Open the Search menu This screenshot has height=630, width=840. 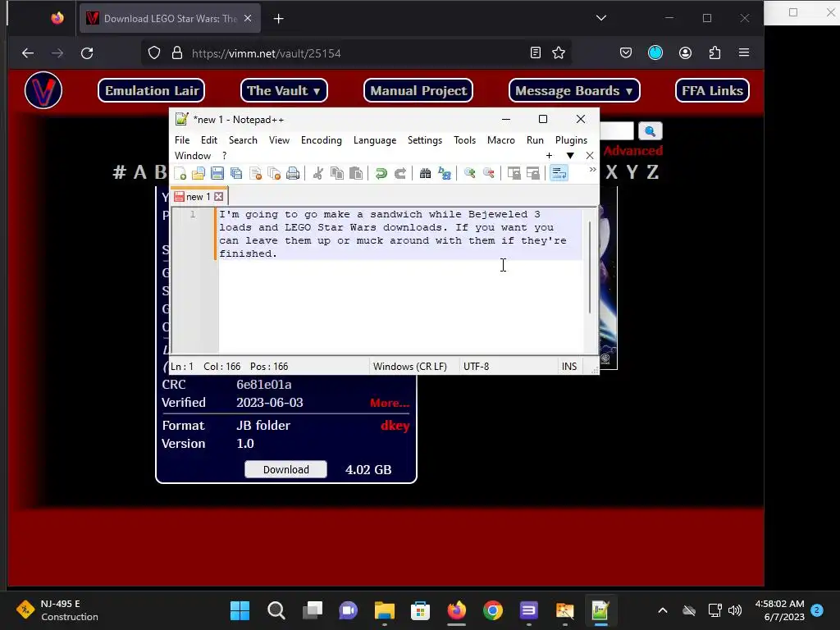[x=243, y=140]
